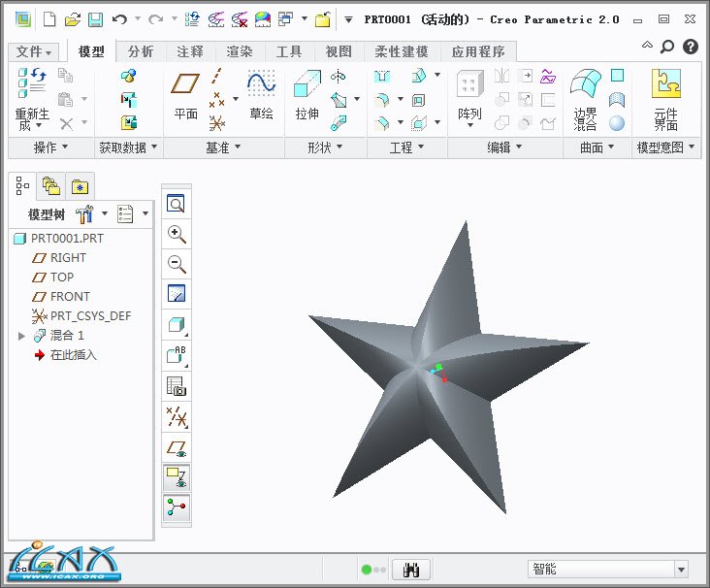710x588 pixels.
Task: Click the Save disk icon
Action: pyautogui.click(x=95, y=19)
